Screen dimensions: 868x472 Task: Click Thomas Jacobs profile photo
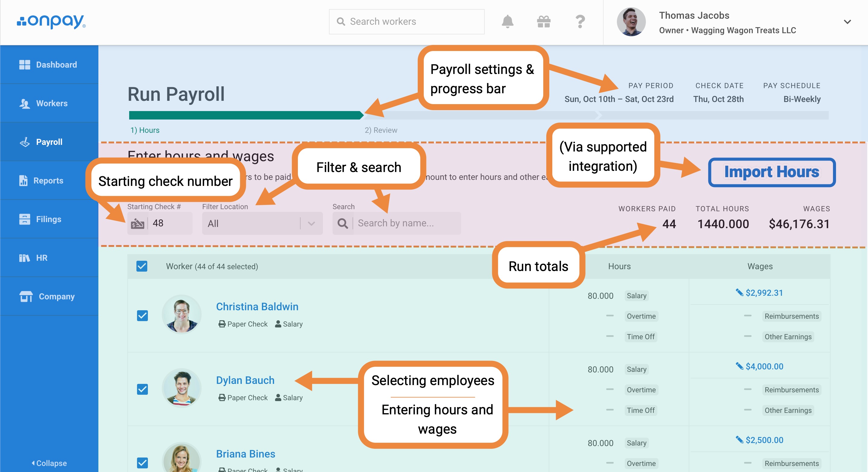coord(631,22)
